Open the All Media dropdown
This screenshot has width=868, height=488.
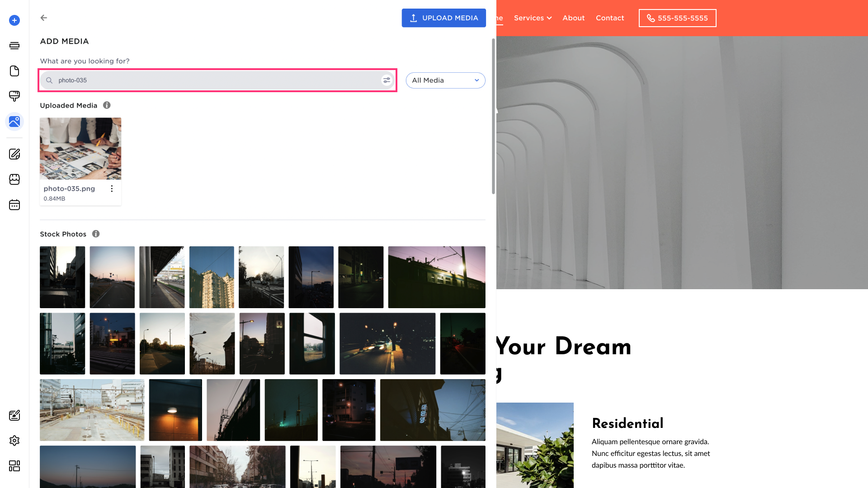[445, 80]
